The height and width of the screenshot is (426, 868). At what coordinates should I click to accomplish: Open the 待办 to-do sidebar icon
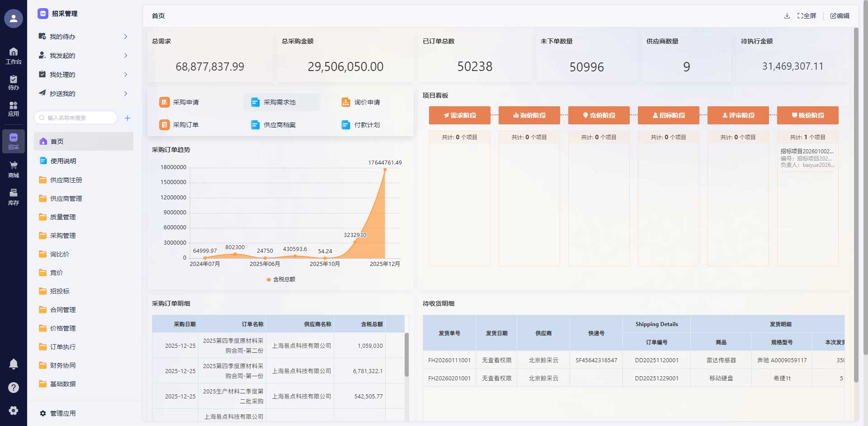click(x=14, y=83)
